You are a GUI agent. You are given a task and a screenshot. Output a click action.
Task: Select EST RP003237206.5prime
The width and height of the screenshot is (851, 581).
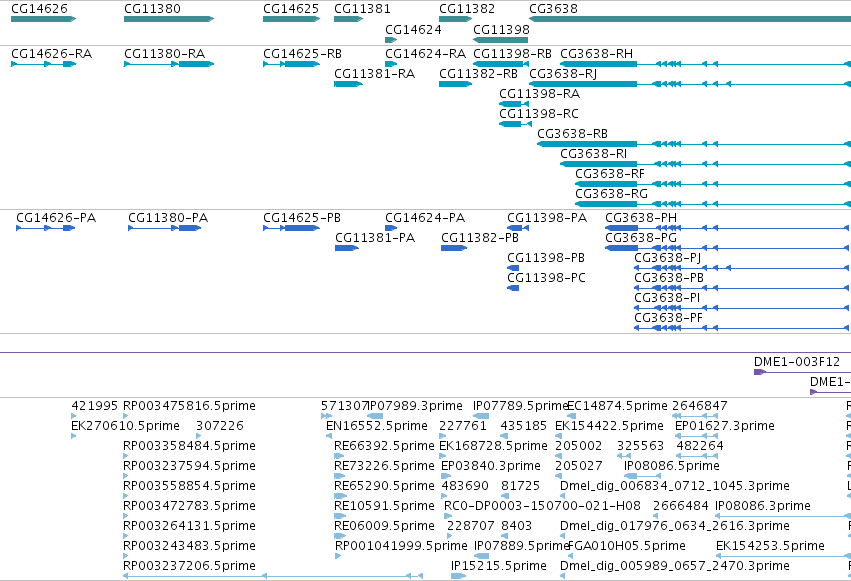point(273,576)
